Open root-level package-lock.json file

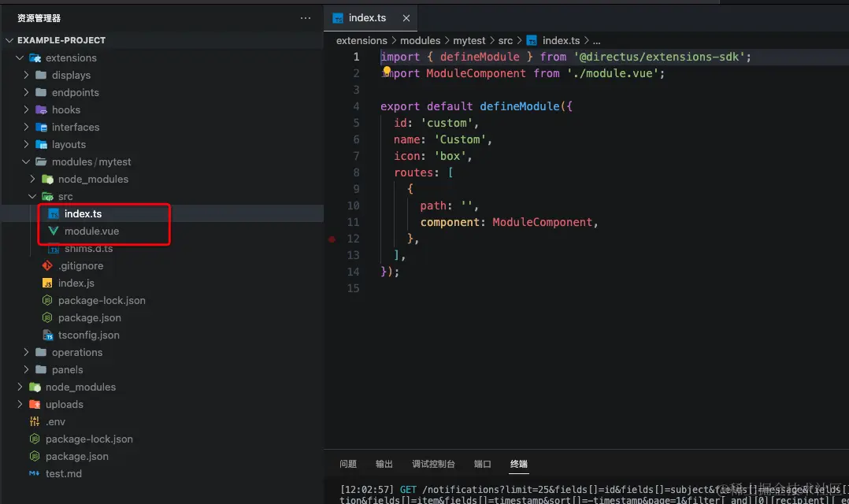click(x=89, y=439)
